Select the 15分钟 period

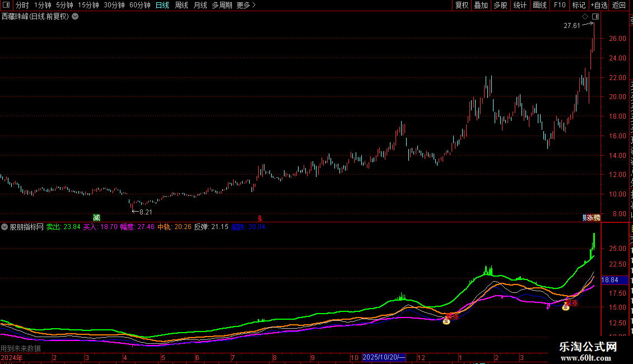89,5
